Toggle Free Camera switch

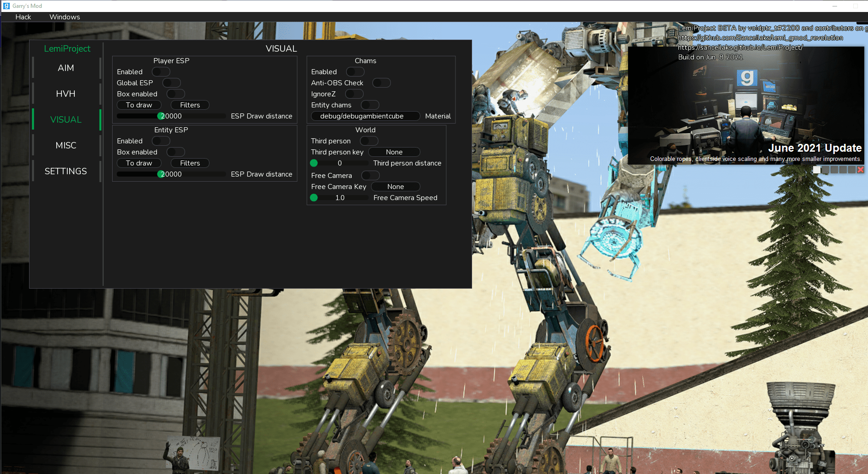[x=371, y=176]
